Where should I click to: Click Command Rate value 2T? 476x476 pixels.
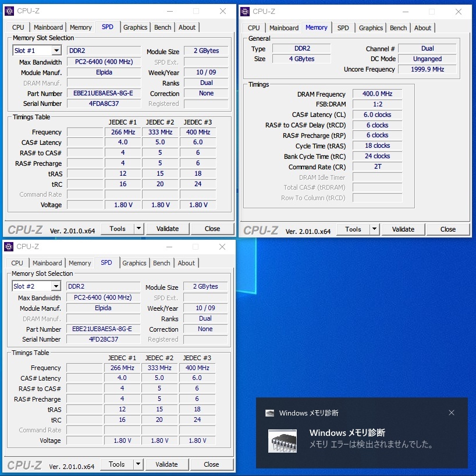(x=377, y=166)
